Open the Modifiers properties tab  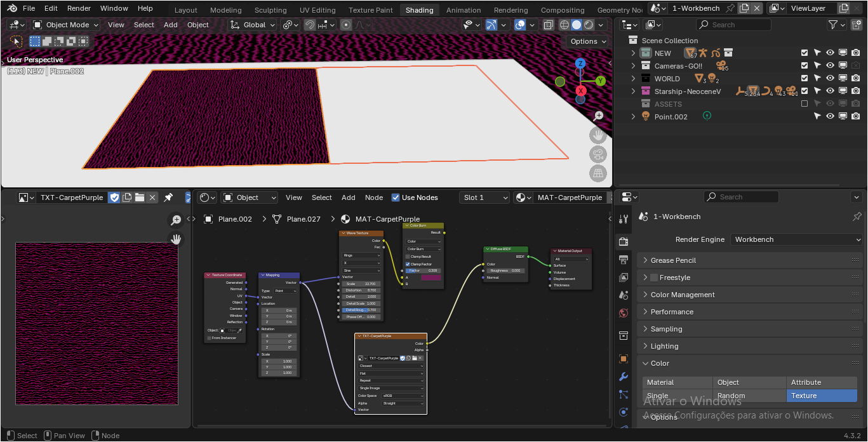coord(624,377)
